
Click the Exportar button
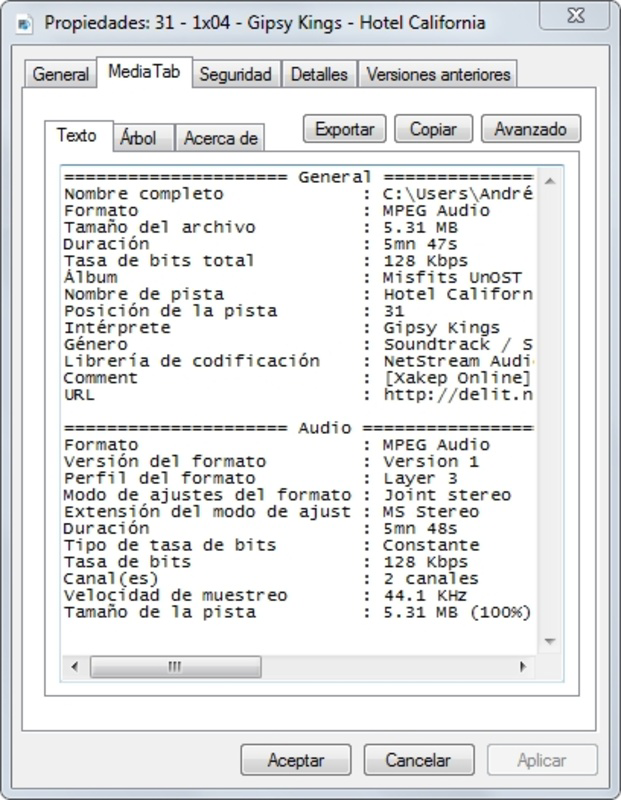click(344, 129)
